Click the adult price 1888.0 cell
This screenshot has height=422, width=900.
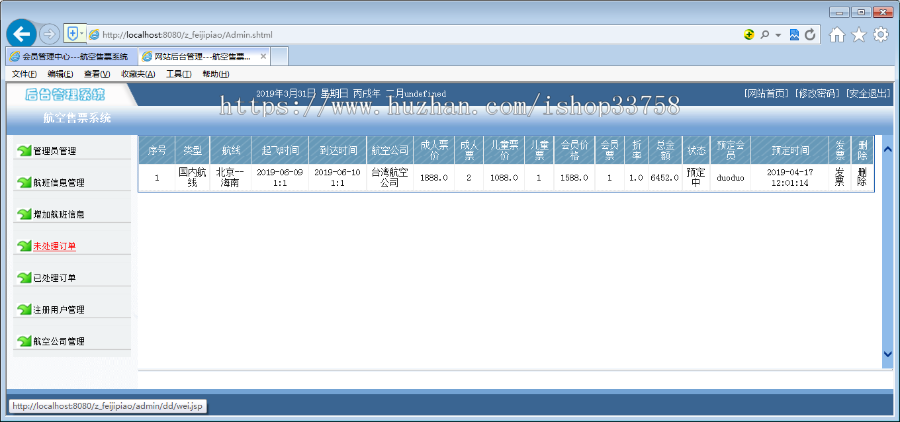pyautogui.click(x=434, y=178)
